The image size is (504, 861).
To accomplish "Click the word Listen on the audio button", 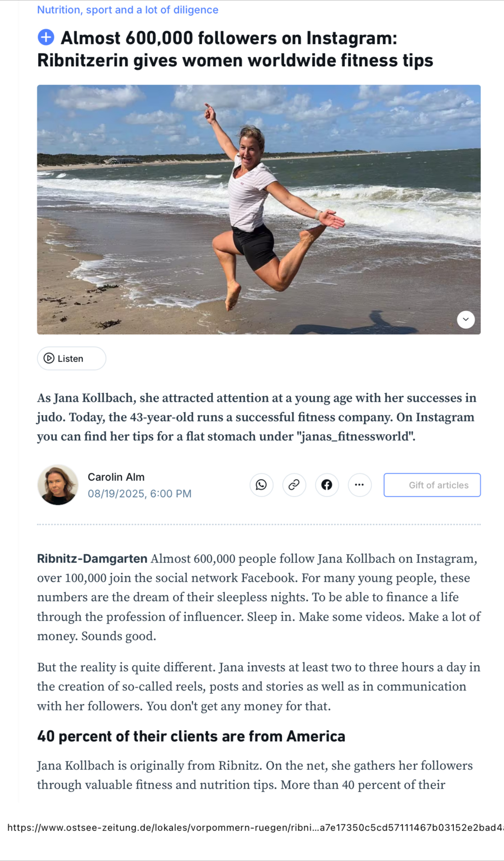I will click(x=71, y=359).
